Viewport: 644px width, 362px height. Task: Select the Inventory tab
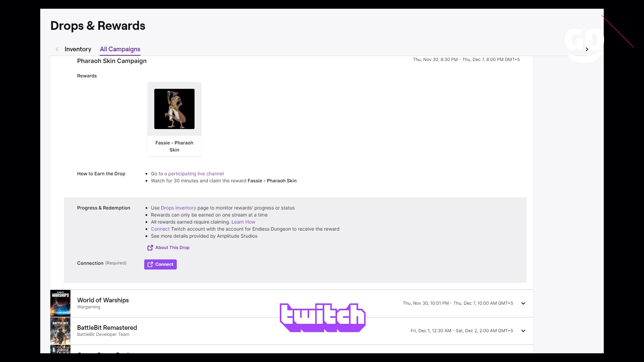coord(78,49)
